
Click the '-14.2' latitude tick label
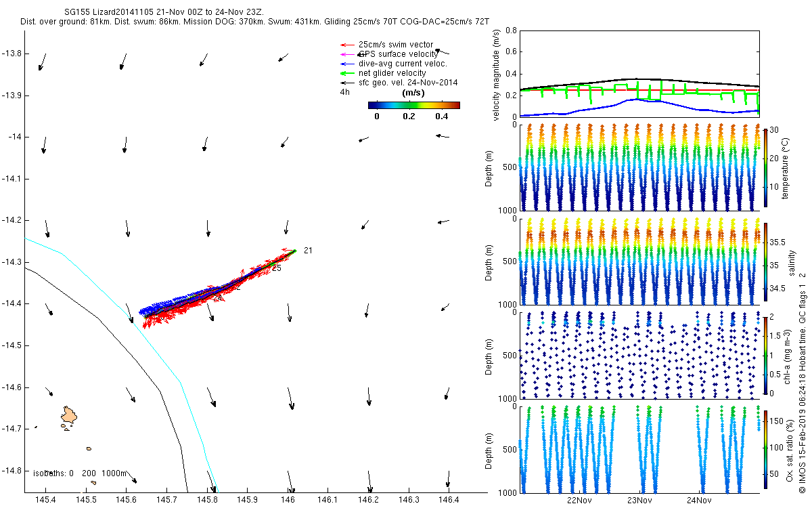point(13,220)
